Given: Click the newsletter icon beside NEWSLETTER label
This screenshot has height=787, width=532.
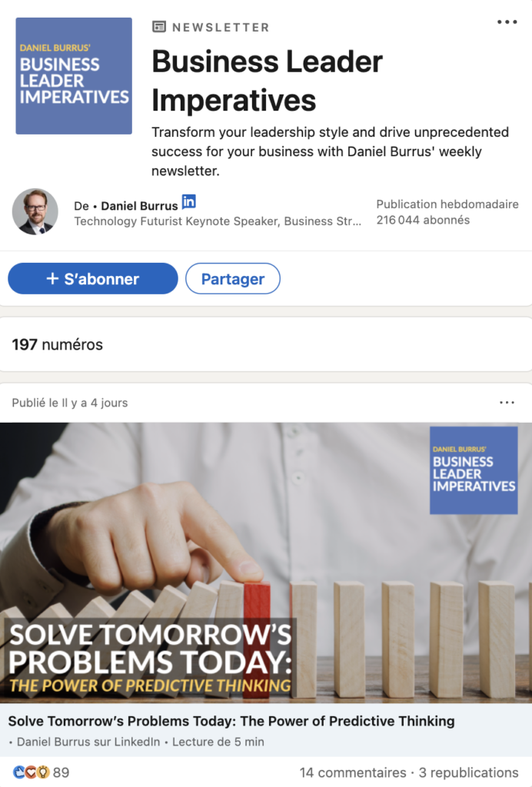Looking at the screenshot, I should pyautogui.click(x=159, y=27).
